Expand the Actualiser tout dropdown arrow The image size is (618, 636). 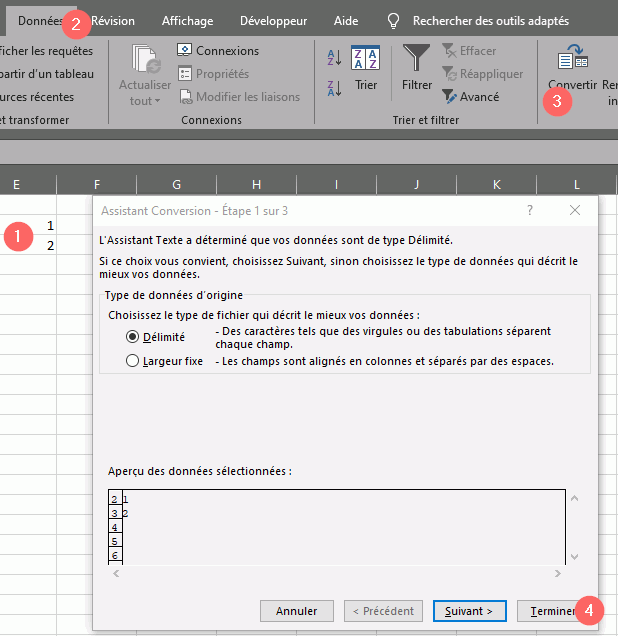(157, 101)
